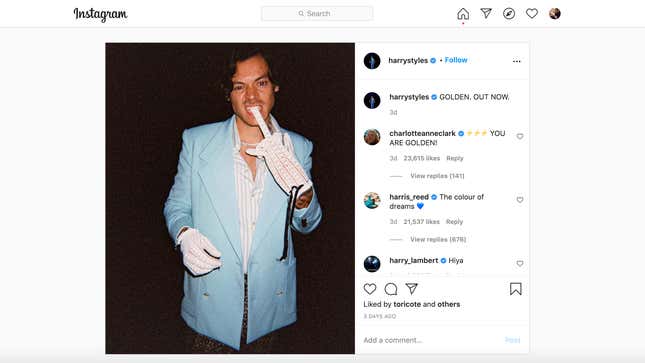
Task: Like charlotteanneclark's comment
Action: (520, 136)
